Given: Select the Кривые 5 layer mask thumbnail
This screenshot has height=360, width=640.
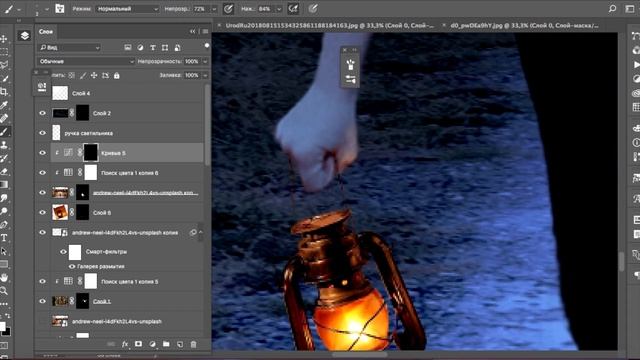Looking at the screenshot, I should click(x=90, y=153).
